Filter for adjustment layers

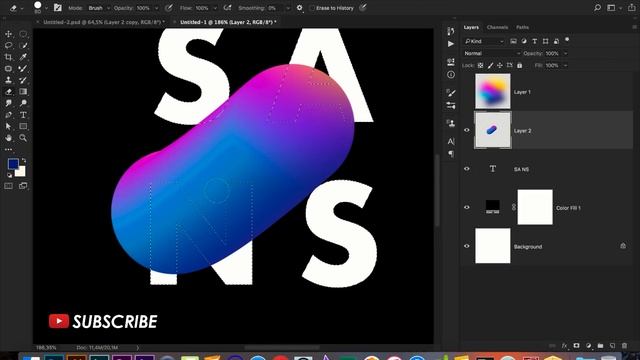pos(524,41)
